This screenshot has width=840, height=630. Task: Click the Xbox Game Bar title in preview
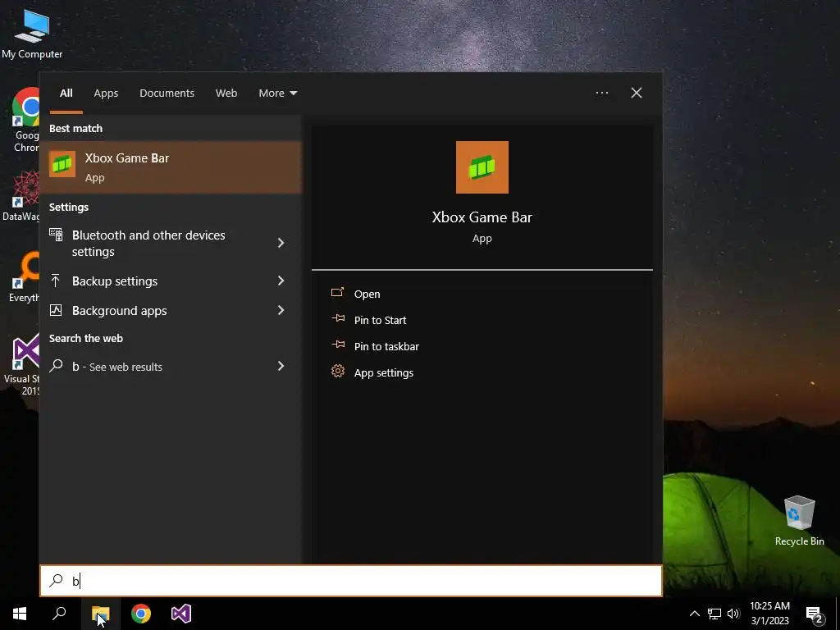tap(482, 217)
